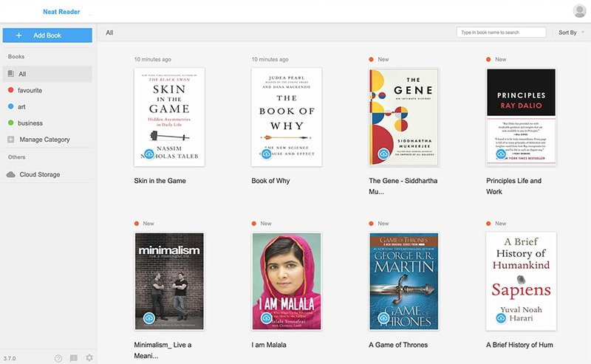Image resolution: width=591 pixels, height=364 pixels.
Task: Click the green dot of business category
Action: [x=11, y=123]
